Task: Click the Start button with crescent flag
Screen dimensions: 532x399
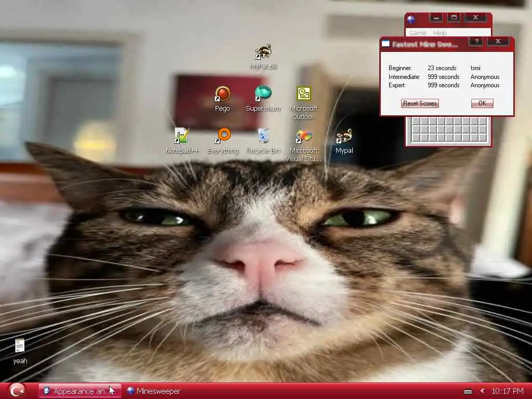Action: coord(17,391)
